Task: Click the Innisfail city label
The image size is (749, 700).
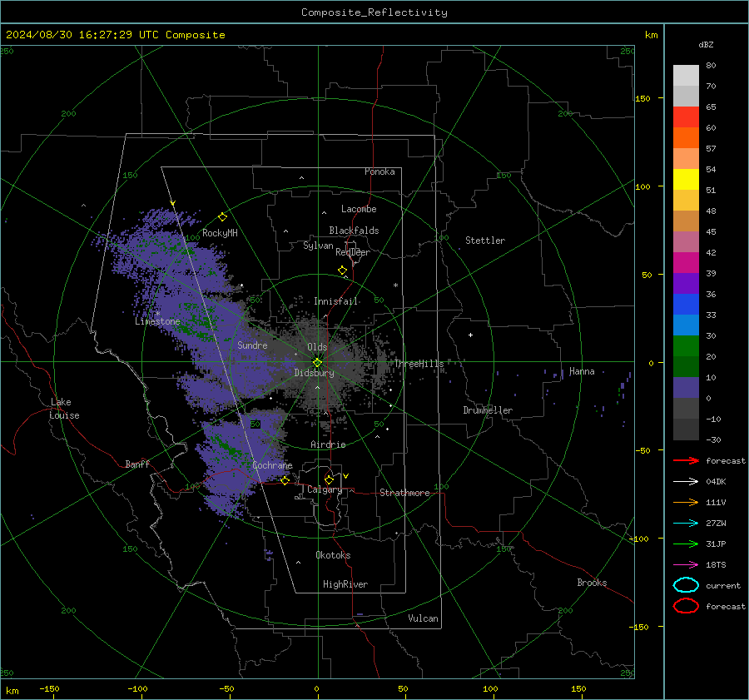Action: (335, 301)
